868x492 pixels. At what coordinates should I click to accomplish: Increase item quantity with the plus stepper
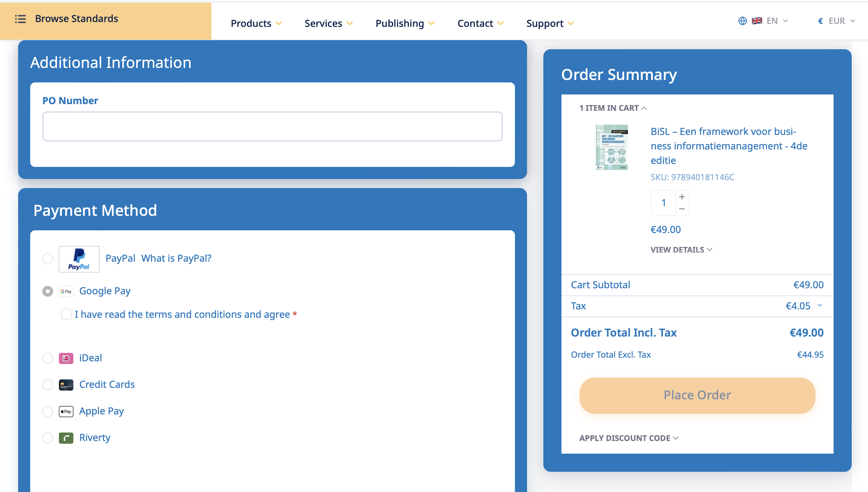click(682, 197)
